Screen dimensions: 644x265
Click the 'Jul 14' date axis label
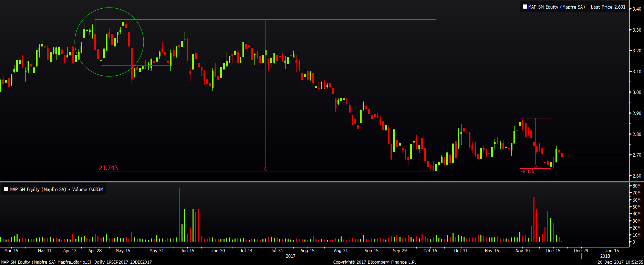coord(246,251)
